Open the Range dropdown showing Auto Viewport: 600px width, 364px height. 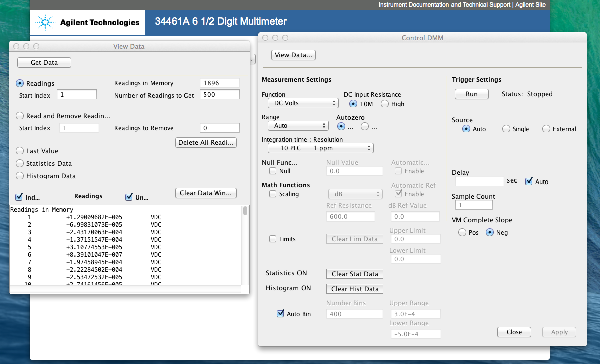point(298,126)
